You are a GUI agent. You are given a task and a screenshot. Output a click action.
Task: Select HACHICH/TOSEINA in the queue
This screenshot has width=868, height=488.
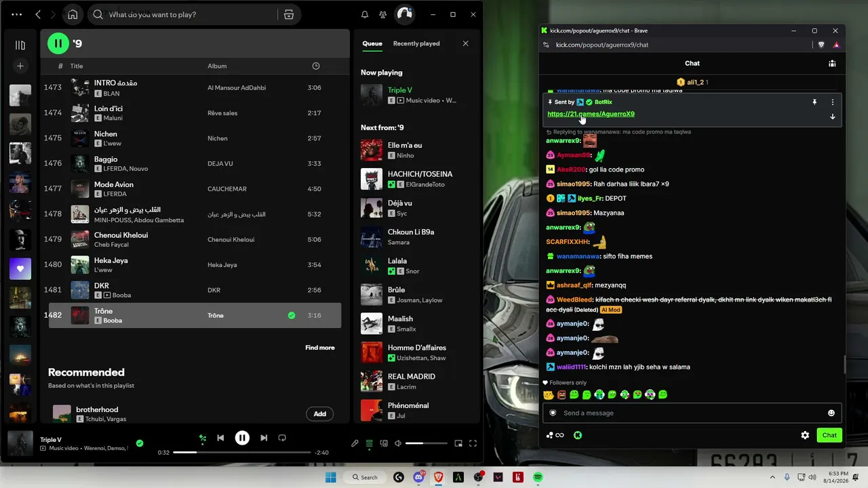tap(415, 179)
